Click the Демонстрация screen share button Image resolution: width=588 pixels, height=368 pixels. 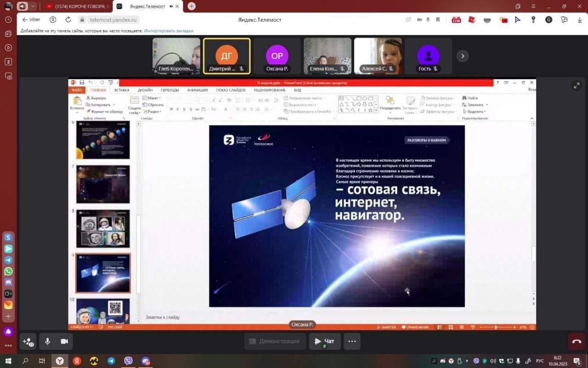click(275, 341)
